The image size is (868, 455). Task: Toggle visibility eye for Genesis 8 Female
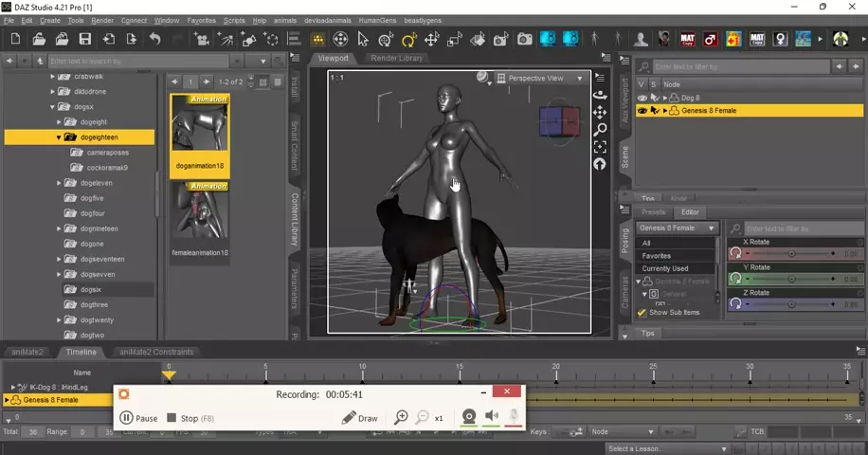pyautogui.click(x=642, y=111)
